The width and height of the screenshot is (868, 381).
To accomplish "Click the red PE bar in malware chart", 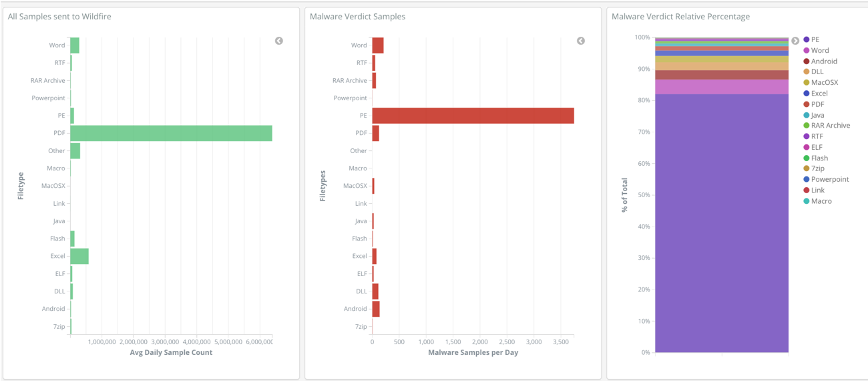I will point(473,116).
